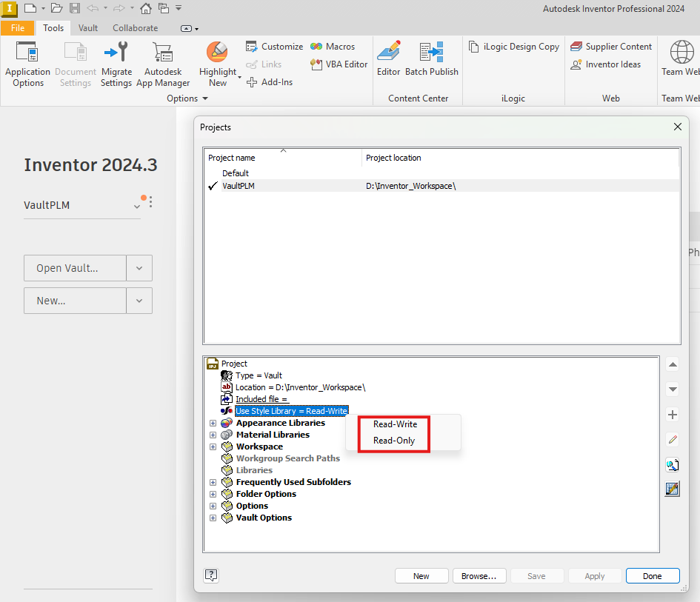
Task: Open iLogic Design Copy
Action: click(x=514, y=47)
